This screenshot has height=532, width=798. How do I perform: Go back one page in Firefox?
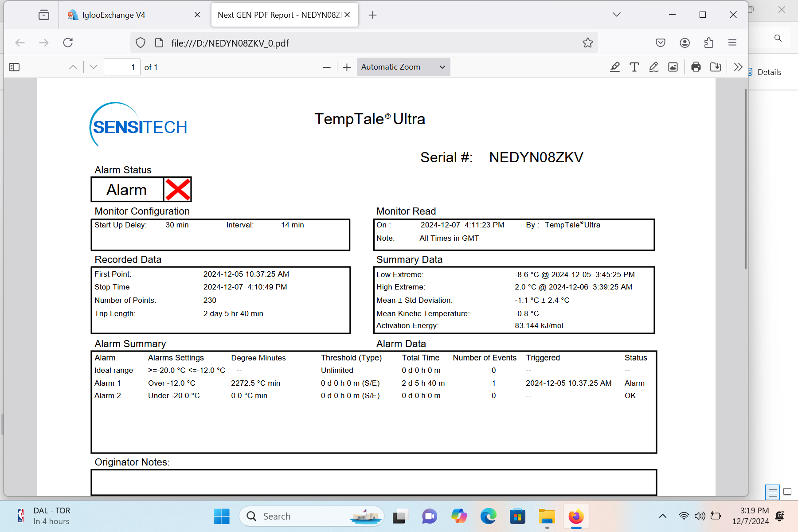coord(20,43)
